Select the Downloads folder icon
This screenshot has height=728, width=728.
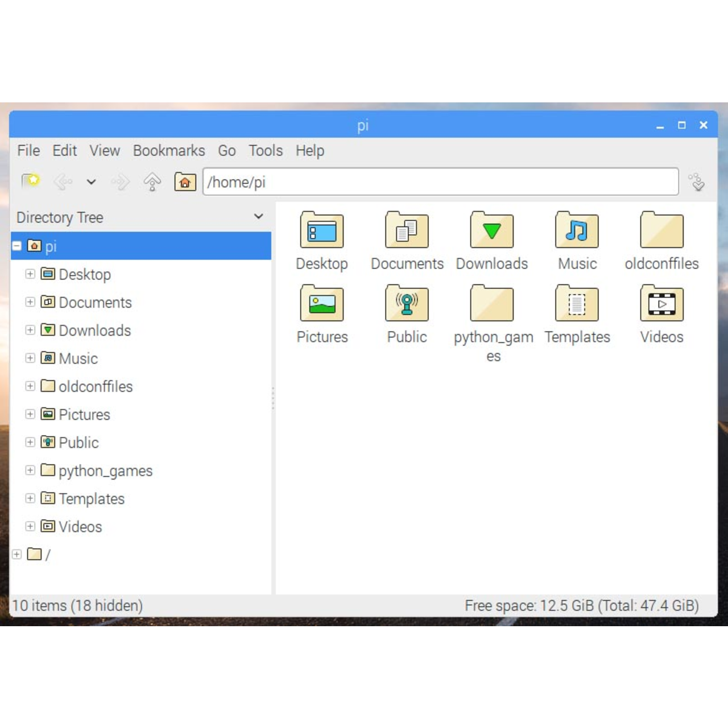click(x=491, y=231)
